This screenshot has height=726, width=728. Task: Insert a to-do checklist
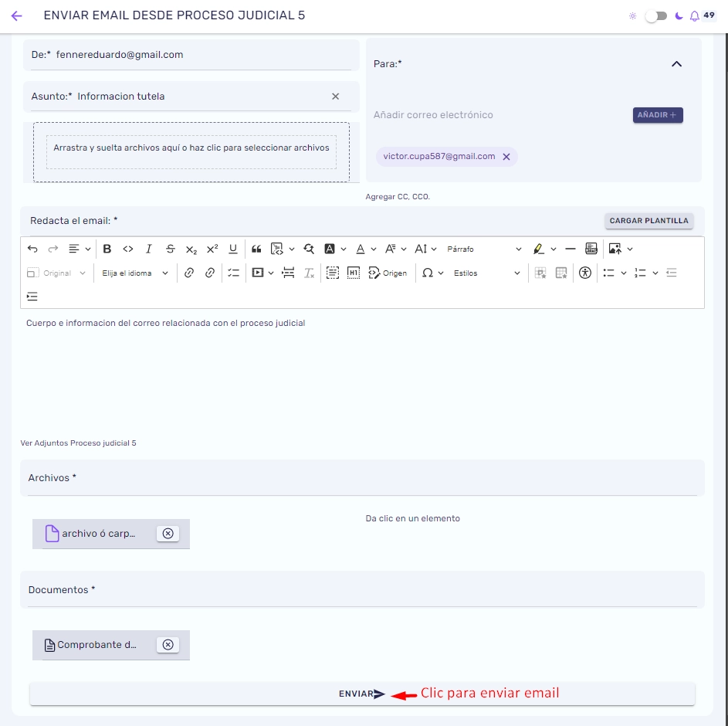coord(233,273)
